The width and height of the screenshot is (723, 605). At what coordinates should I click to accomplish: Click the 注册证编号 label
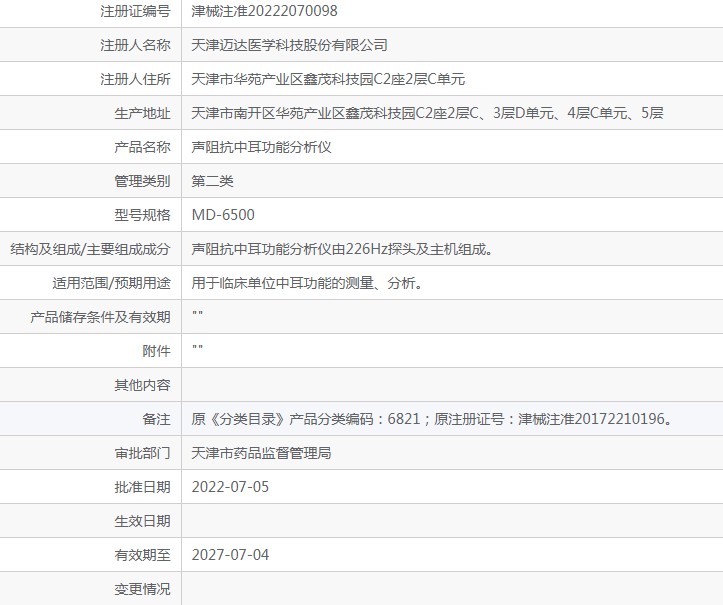point(135,11)
